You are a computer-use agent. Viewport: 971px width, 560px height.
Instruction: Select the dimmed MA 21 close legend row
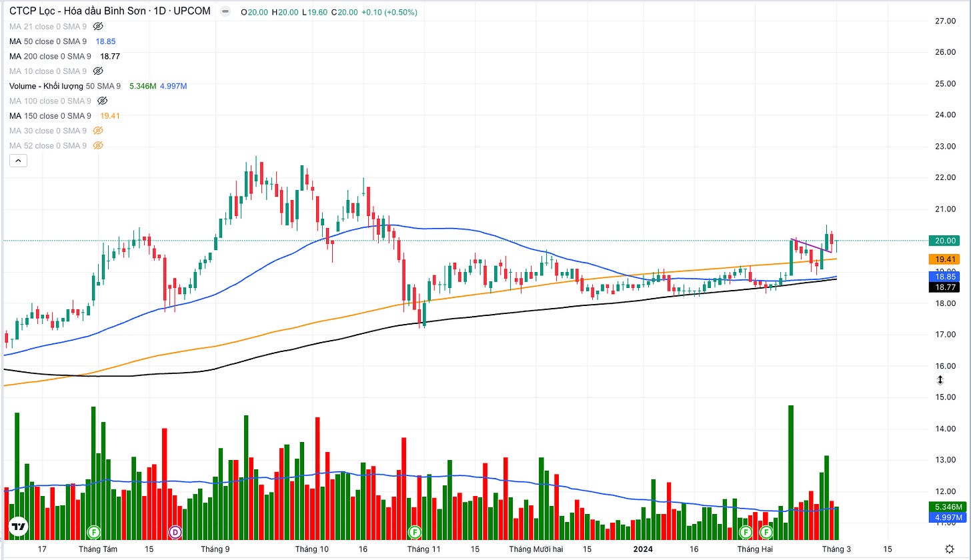click(48, 27)
